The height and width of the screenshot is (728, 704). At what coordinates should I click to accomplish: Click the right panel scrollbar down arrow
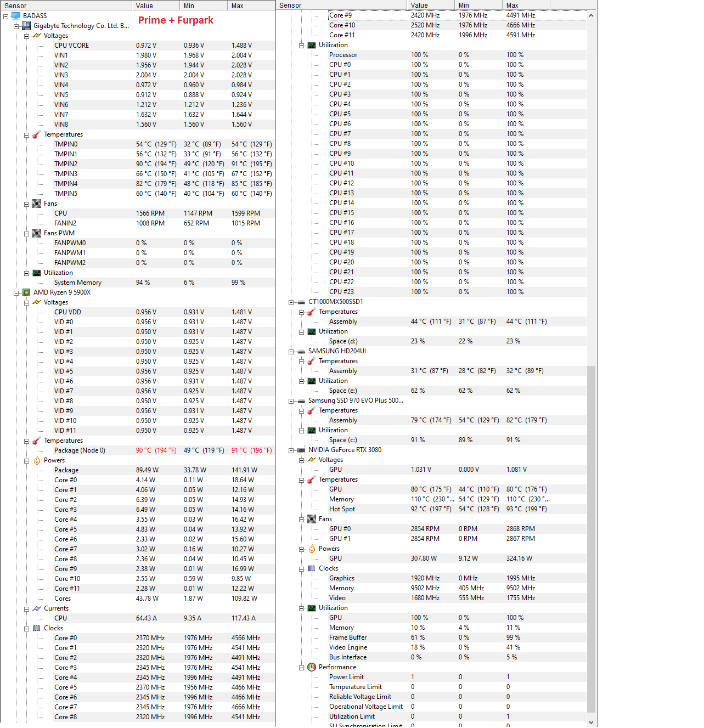coord(592,722)
